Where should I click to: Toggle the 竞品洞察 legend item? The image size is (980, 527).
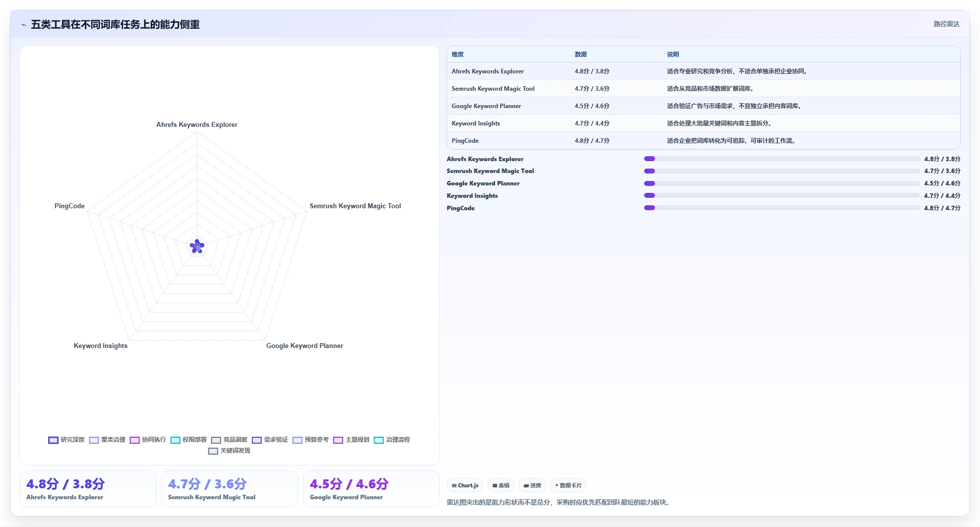pyautogui.click(x=229, y=440)
